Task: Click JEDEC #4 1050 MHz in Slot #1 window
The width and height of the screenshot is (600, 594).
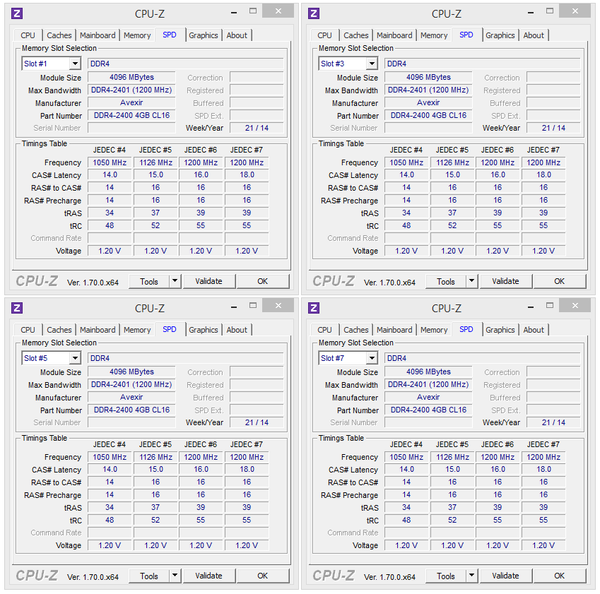Action: pyautogui.click(x=110, y=162)
